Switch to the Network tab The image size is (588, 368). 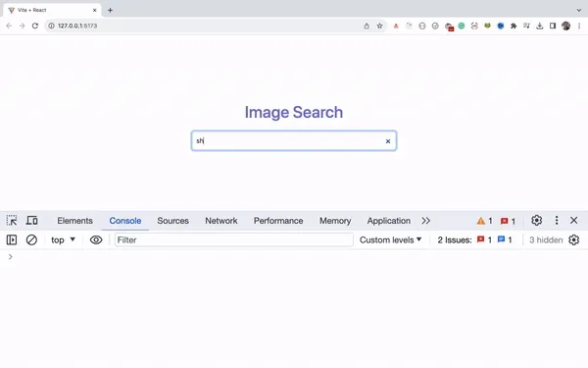click(x=221, y=221)
